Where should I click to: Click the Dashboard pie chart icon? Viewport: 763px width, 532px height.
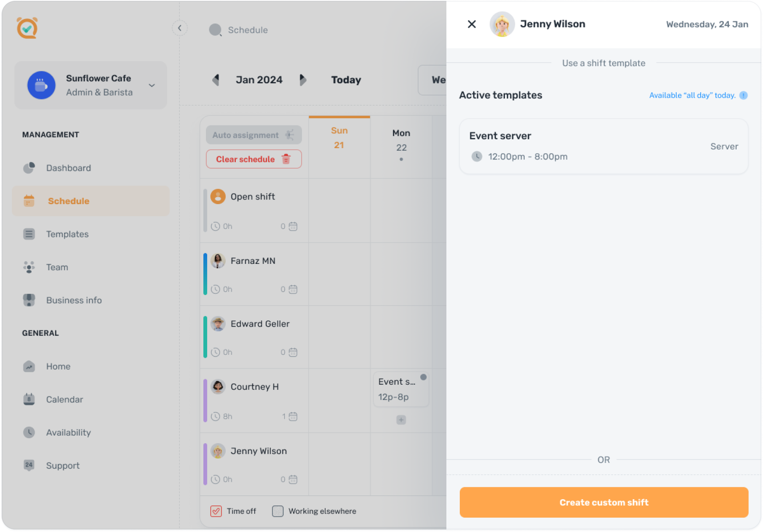pos(29,168)
